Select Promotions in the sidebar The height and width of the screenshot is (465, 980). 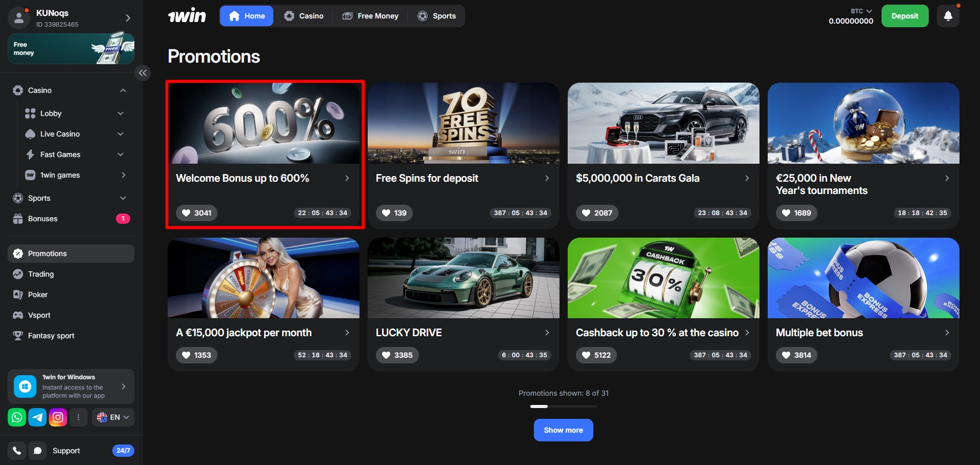(x=71, y=254)
